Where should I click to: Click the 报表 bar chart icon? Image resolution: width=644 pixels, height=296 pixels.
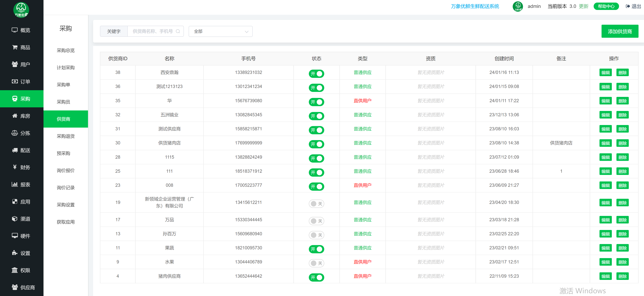click(x=15, y=185)
